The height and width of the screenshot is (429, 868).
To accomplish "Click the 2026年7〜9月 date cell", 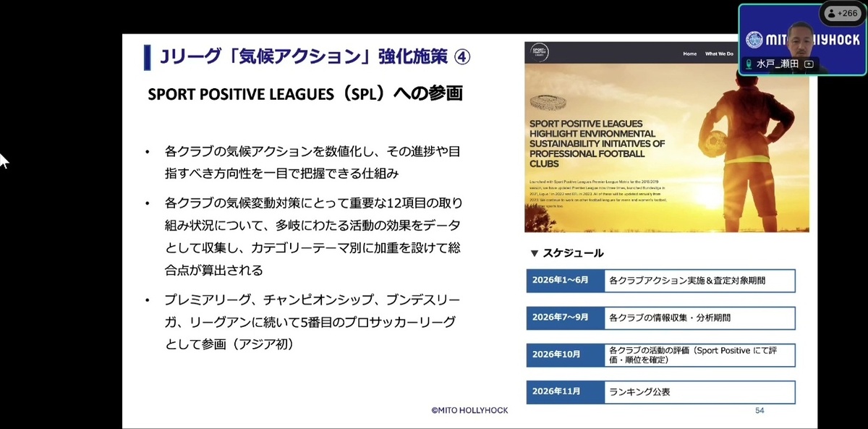I will 565,318.
